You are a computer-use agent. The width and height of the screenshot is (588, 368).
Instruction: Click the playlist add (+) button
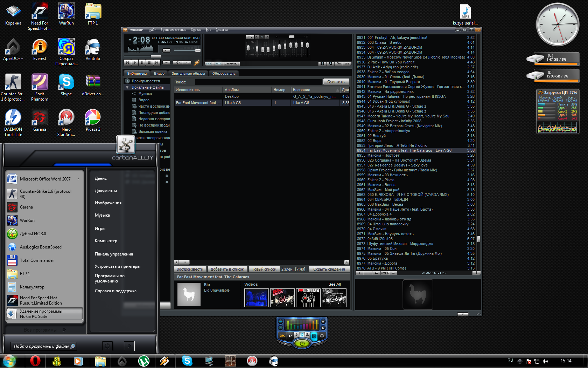[359, 273]
